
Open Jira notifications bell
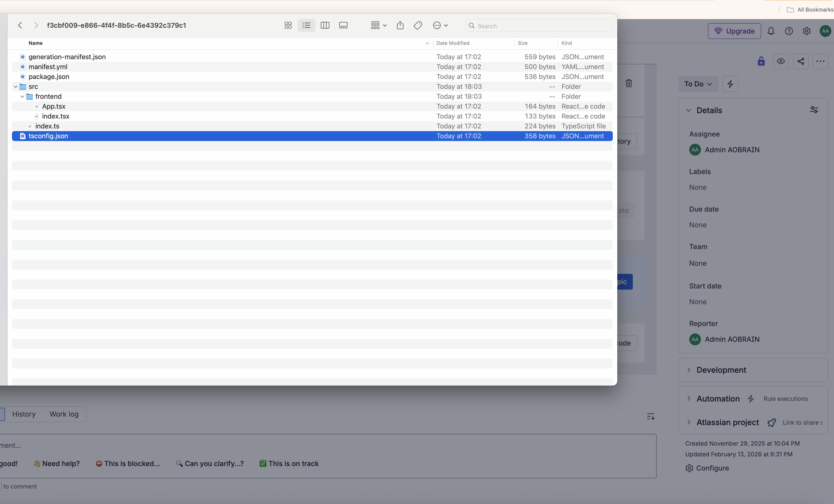tap(771, 31)
